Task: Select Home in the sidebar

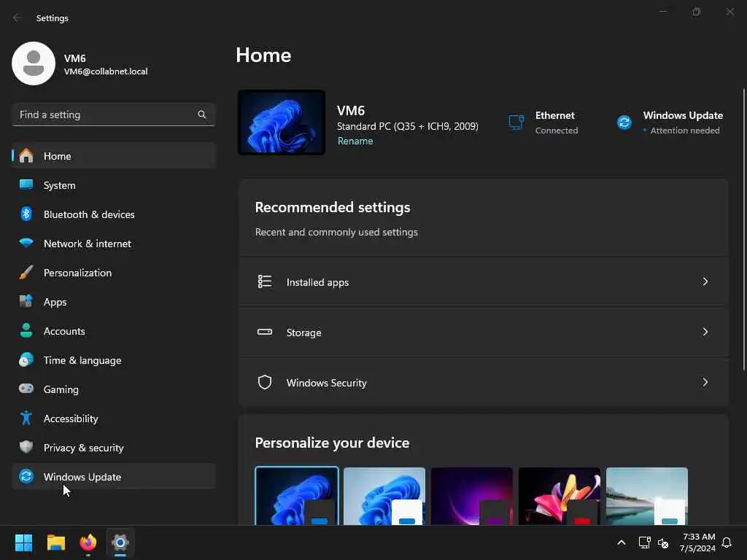Action: click(114, 156)
